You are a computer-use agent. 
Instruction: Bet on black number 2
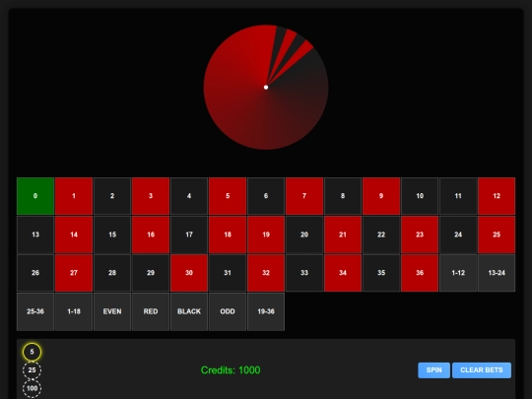coord(112,196)
